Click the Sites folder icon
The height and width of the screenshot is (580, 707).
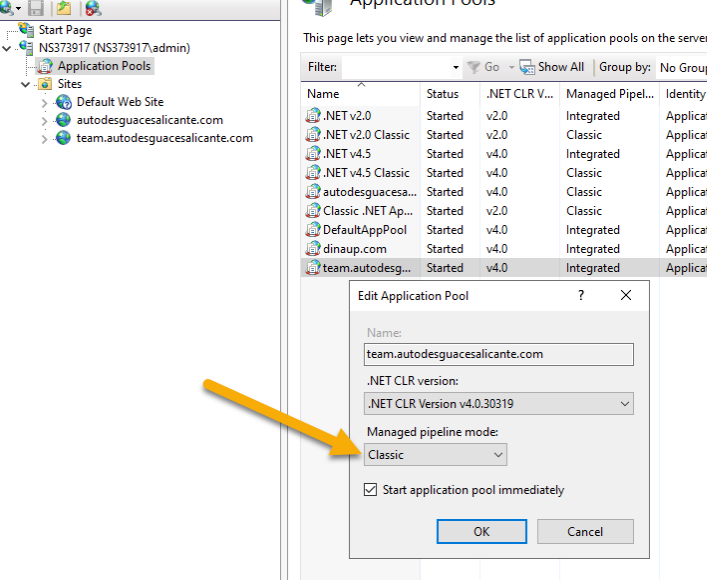[45, 85]
